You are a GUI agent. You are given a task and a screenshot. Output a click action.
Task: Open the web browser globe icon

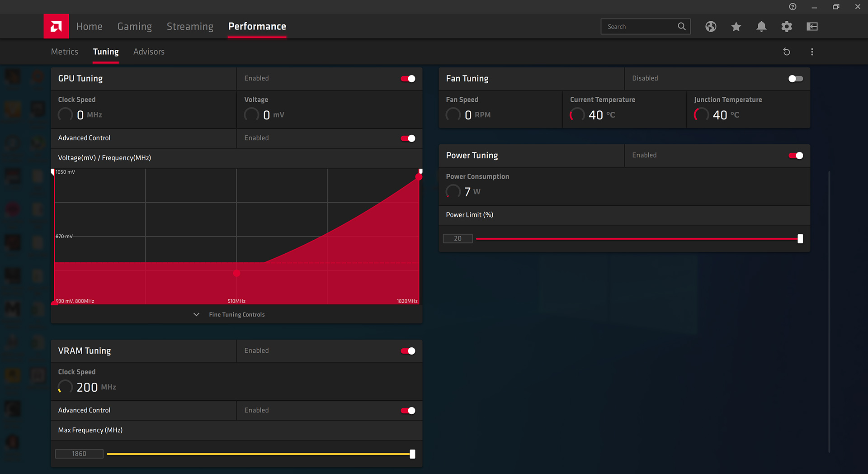(x=711, y=27)
